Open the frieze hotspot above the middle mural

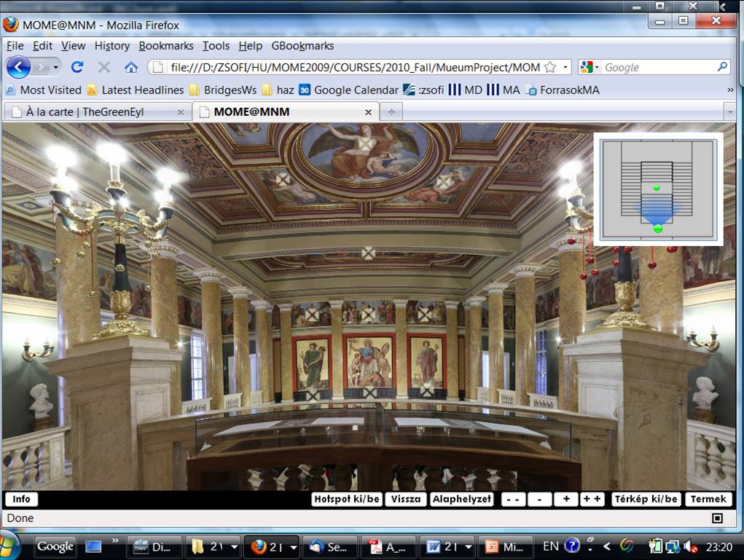[x=369, y=313]
